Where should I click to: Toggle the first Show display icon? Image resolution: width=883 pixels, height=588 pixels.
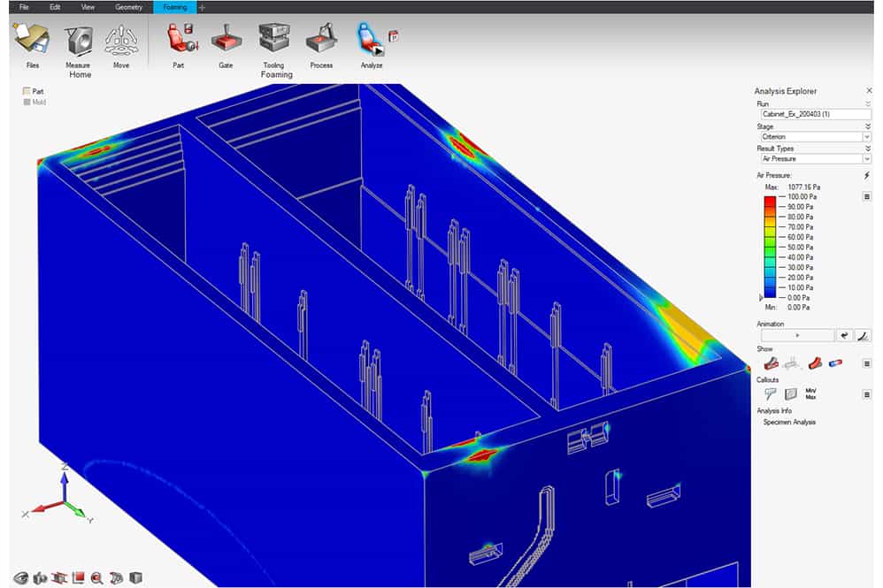(x=770, y=363)
